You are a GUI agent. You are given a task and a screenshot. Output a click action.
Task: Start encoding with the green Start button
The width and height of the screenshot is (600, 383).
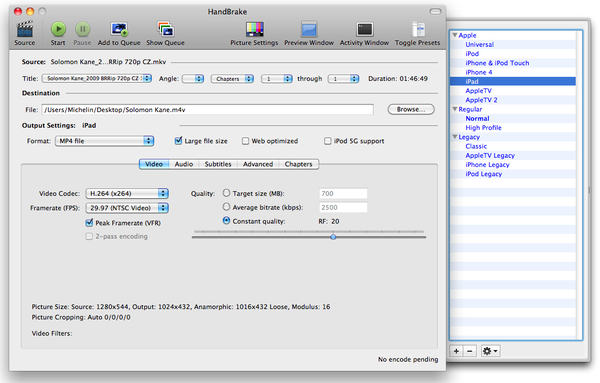(x=58, y=29)
